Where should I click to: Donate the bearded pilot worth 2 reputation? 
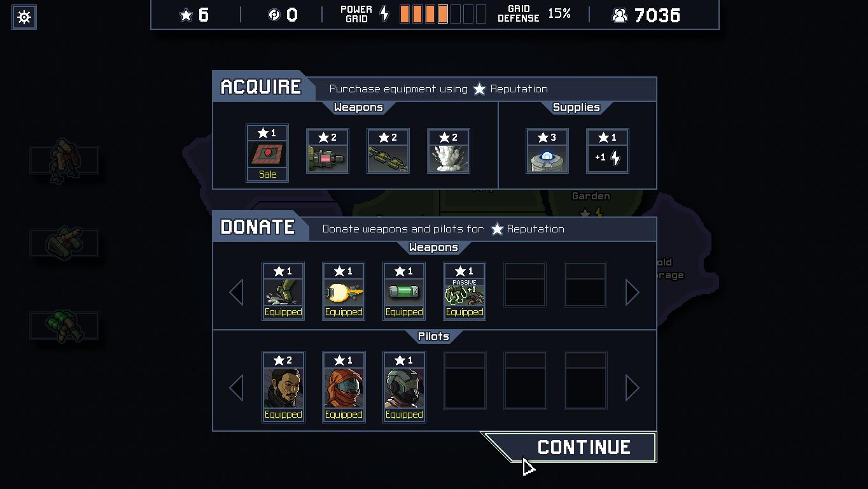click(283, 386)
